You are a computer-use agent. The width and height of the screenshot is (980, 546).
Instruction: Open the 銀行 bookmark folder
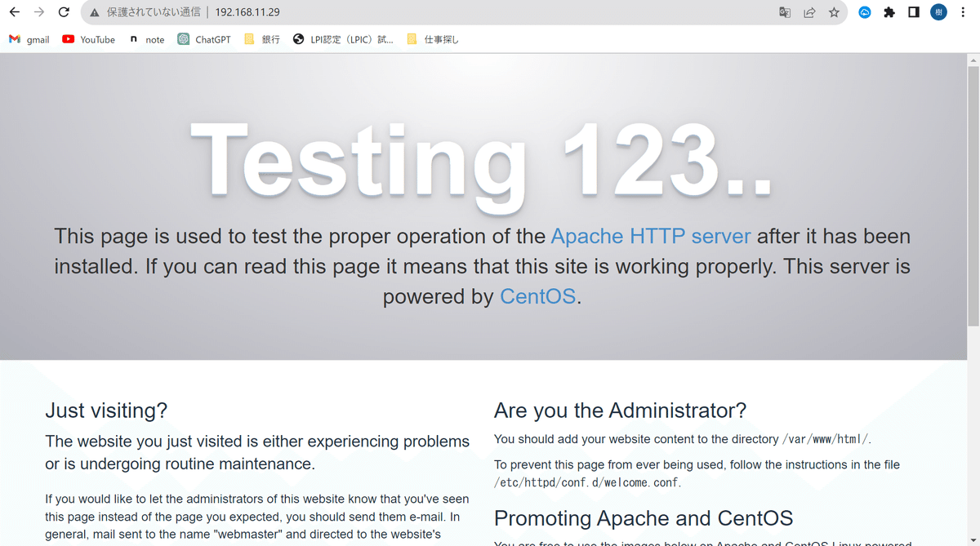click(x=261, y=39)
